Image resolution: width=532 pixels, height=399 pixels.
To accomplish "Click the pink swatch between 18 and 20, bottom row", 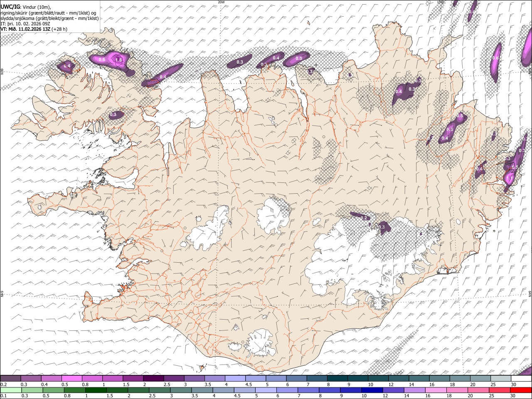I will (457, 390).
